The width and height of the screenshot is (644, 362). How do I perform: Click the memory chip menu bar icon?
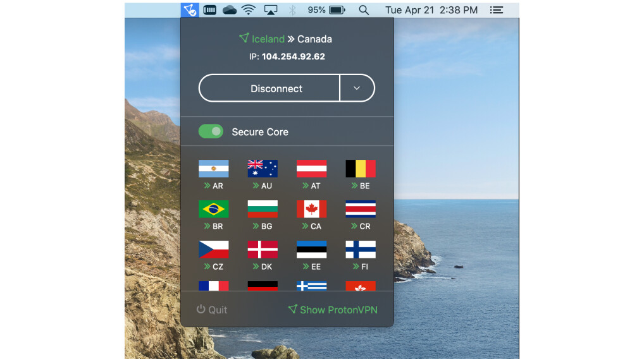tap(210, 10)
